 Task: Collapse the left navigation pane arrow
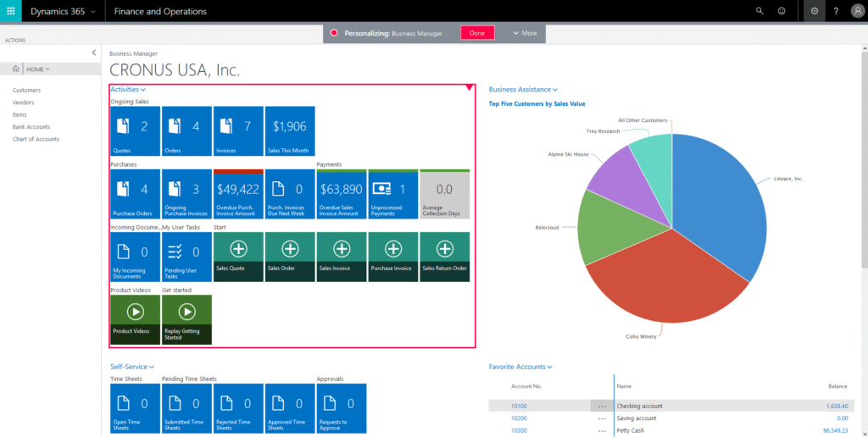tap(94, 53)
